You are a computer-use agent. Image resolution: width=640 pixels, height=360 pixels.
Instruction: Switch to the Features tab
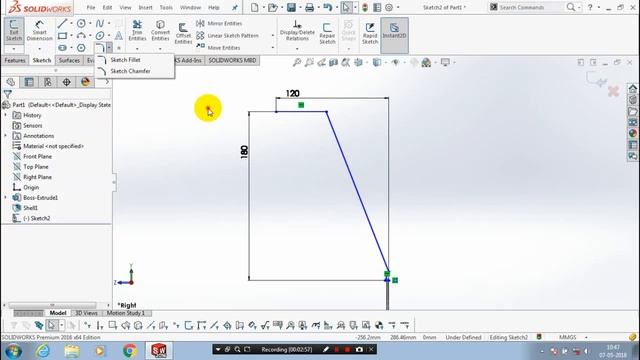(15, 60)
